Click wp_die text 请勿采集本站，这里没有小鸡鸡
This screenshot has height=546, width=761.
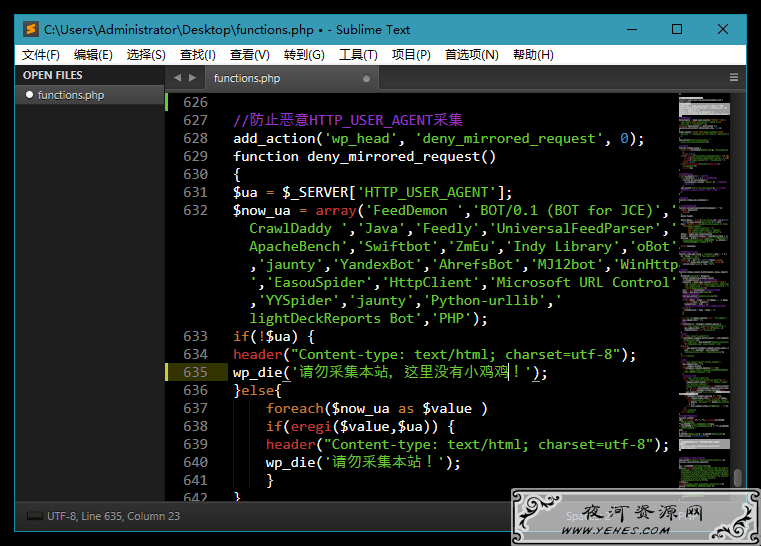[404, 372]
